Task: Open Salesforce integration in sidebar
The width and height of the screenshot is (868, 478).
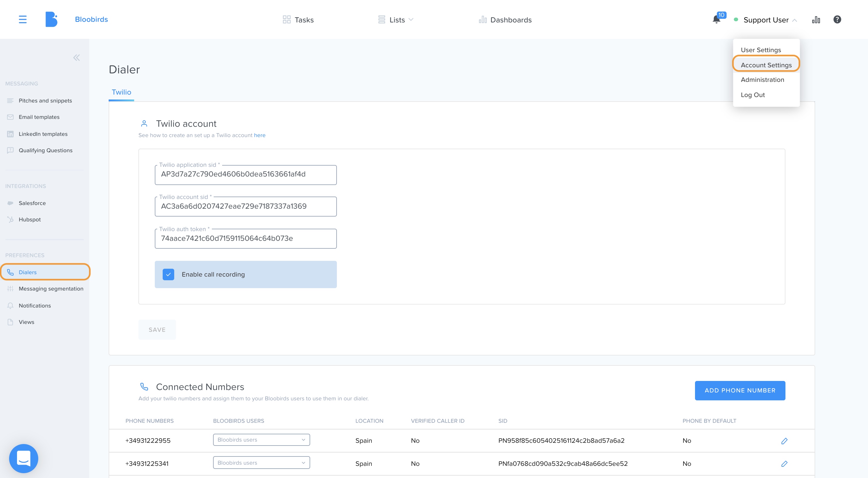Action: [x=32, y=203]
